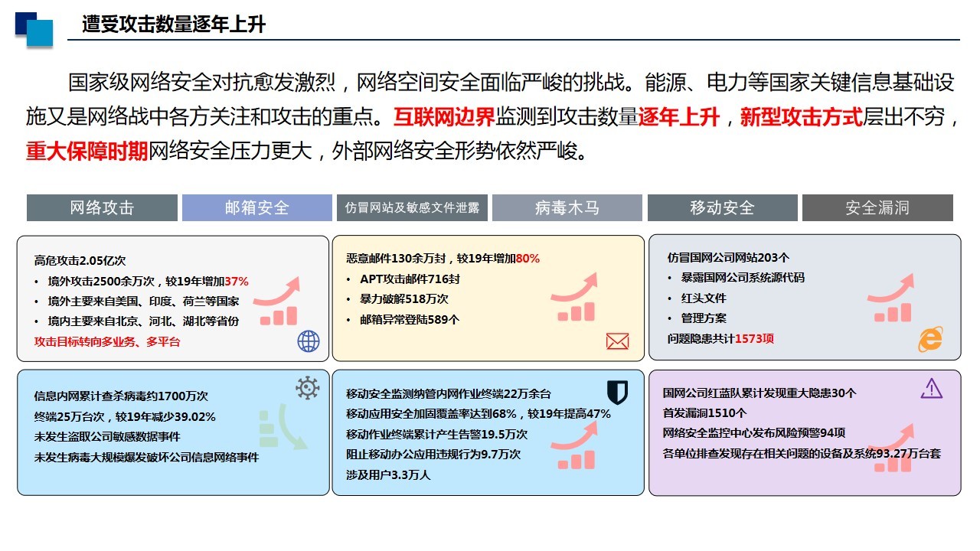Click the line 移动作业终端累计产生告警19.5万次
The height and width of the screenshot is (551, 980).
[x=437, y=434]
